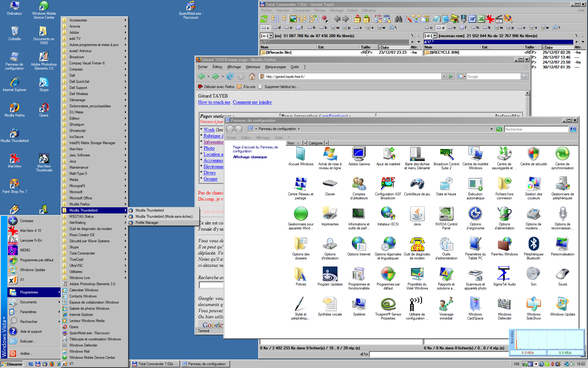
Task: Open Total Commander left path history dropdown
Action: [x=418, y=42]
